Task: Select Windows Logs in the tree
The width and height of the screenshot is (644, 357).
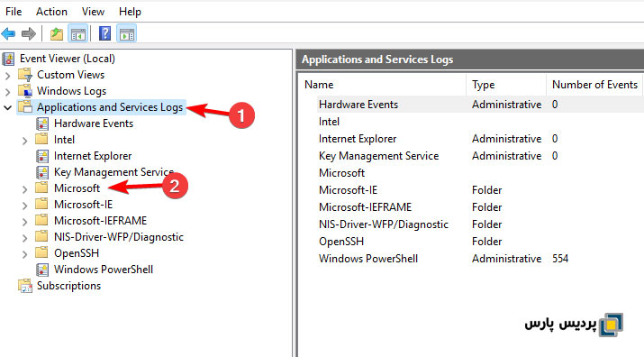Action: pos(71,91)
